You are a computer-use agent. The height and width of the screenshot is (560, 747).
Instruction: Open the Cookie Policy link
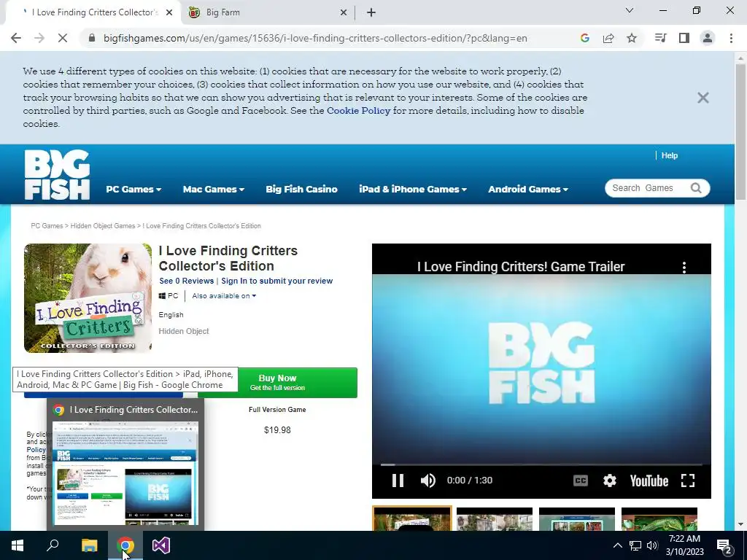pyautogui.click(x=358, y=111)
